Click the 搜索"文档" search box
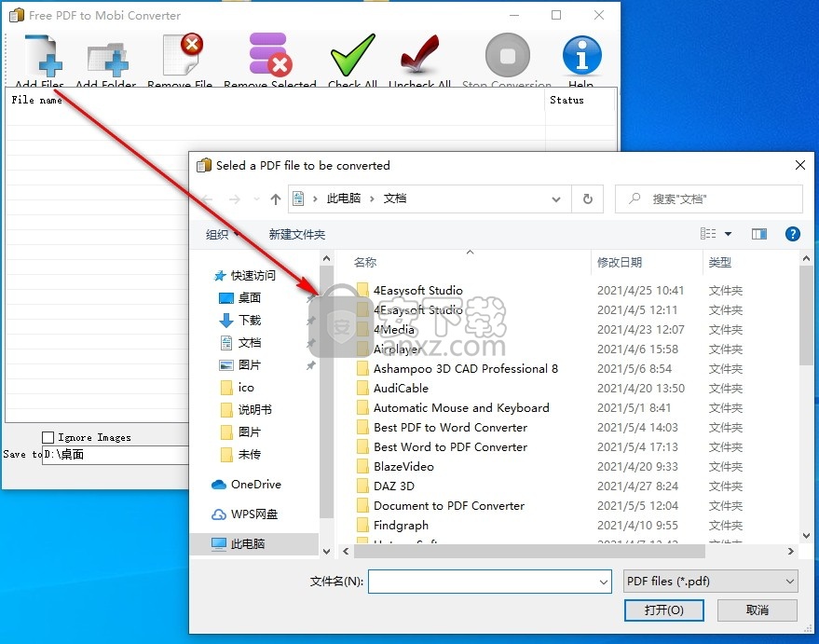The height and width of the screenshot is (644, 819). click(x=708, y=199)
